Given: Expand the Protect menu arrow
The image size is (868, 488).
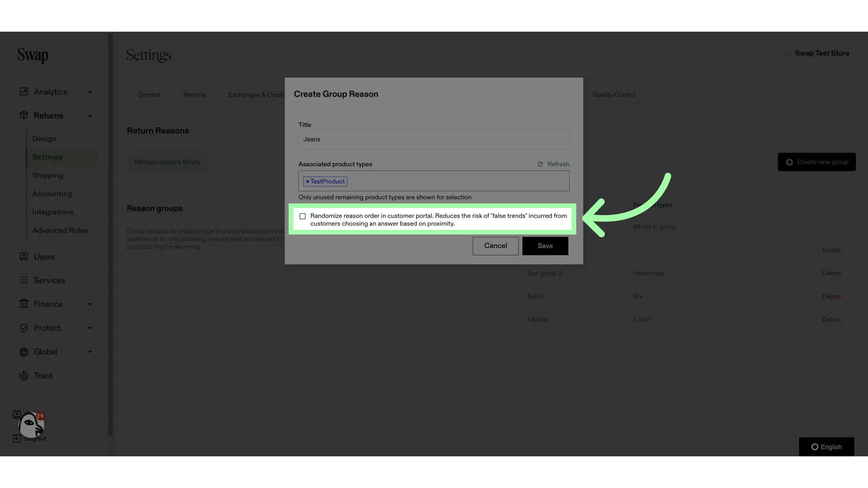Looking at the screenshot, I should click(x=90, y=328).
